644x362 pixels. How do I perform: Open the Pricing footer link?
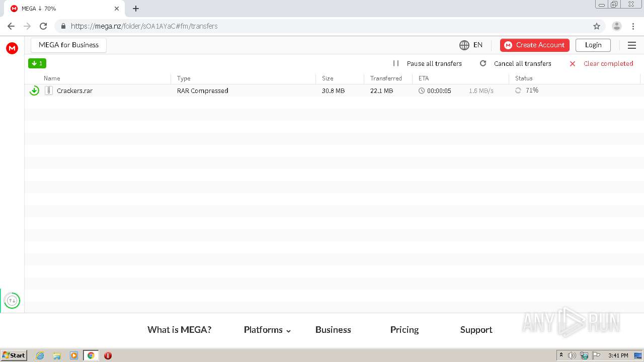(405, 330)
